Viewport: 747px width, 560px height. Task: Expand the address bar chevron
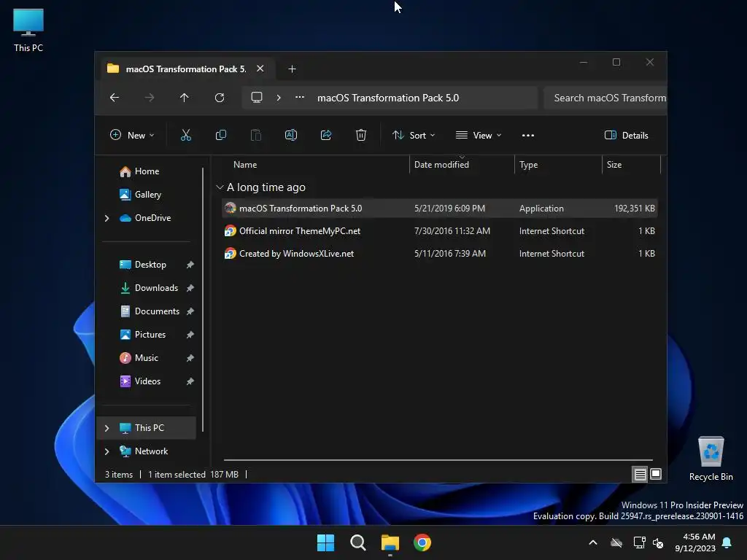click(x=279, y=98)
